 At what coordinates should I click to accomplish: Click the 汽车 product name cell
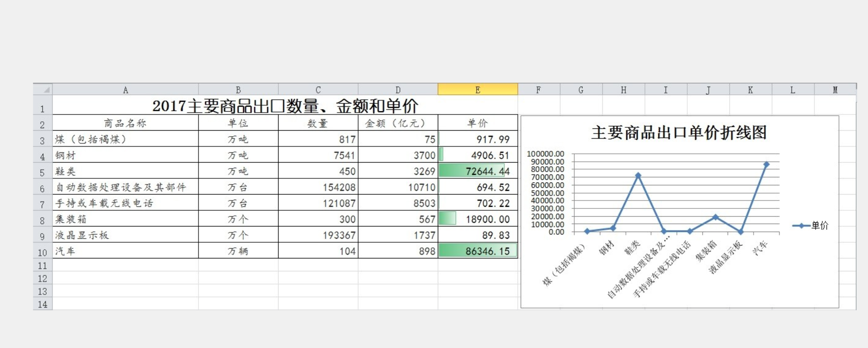pos(125,251)
